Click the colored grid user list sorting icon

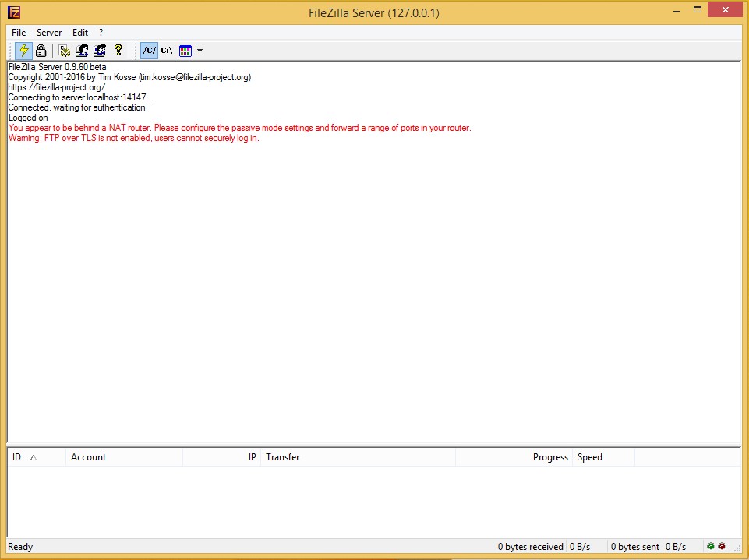pyautogui.click(x=185, y=51)
